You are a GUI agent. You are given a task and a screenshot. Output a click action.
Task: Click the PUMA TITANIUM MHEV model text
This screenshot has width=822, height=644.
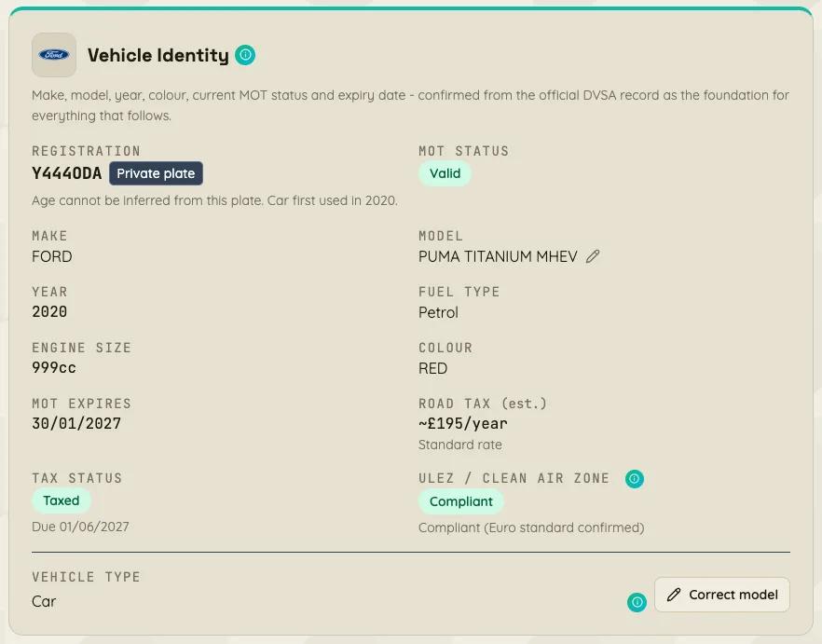pos(498,256)
